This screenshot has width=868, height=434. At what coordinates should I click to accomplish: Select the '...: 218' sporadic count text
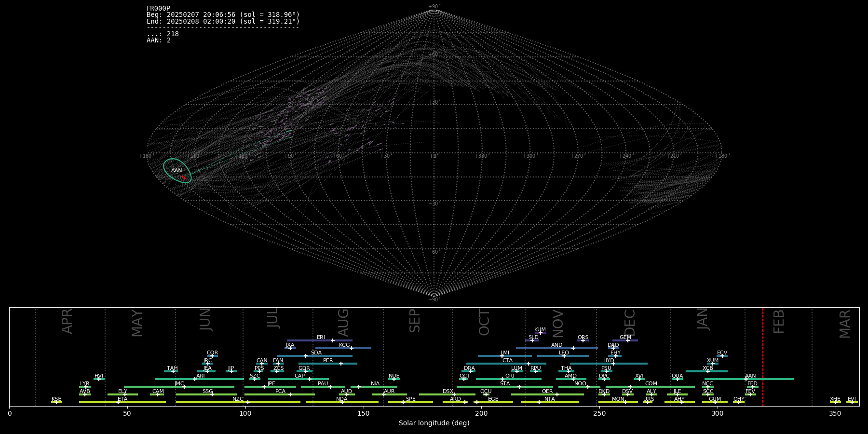163,34
